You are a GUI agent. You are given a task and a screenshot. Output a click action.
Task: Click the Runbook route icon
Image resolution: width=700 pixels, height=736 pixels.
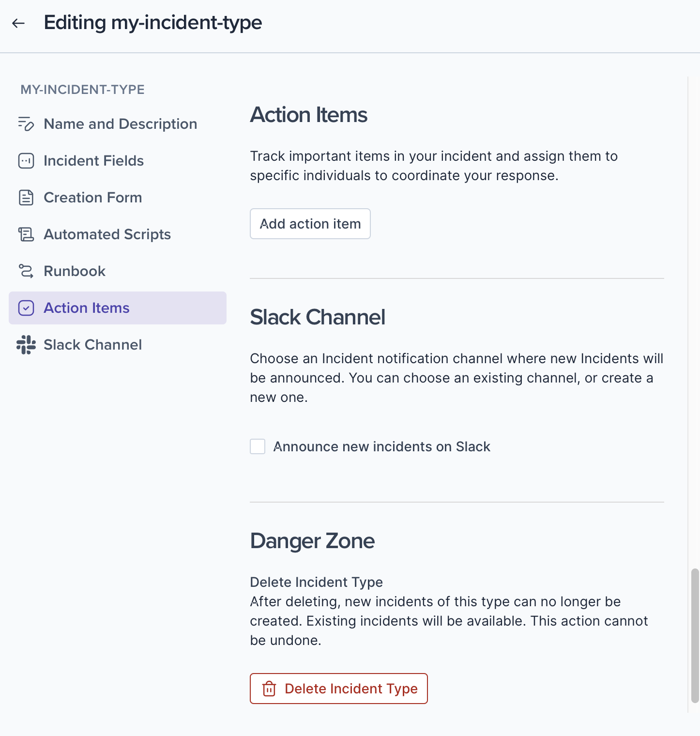click(x=26, y=271)
